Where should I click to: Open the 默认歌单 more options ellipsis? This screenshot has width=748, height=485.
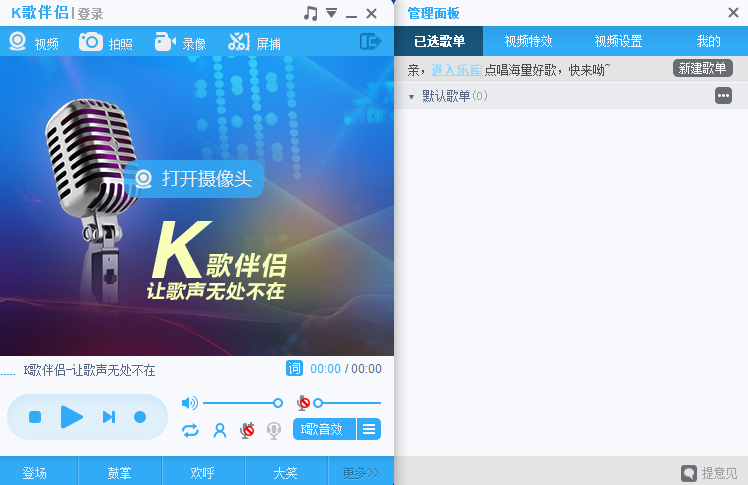(723, 95)
